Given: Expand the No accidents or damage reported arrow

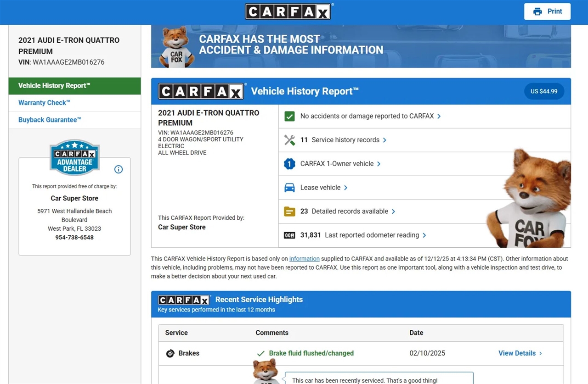Looking at the screenshot, I should (439, 117).
